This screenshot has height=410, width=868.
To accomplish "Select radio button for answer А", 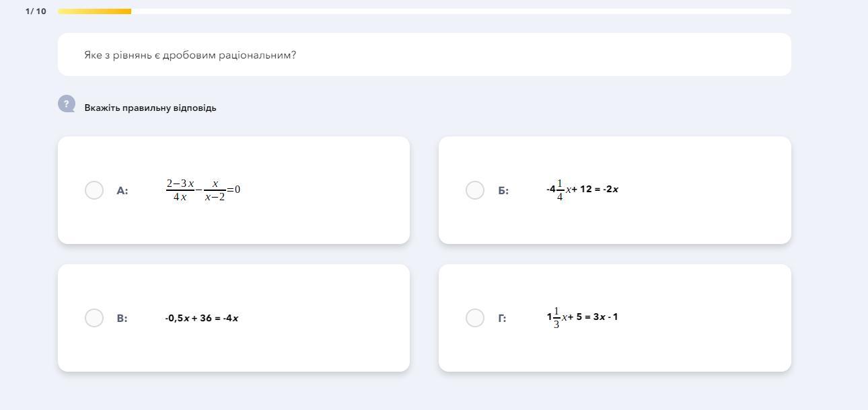I will tap(94, 190).
